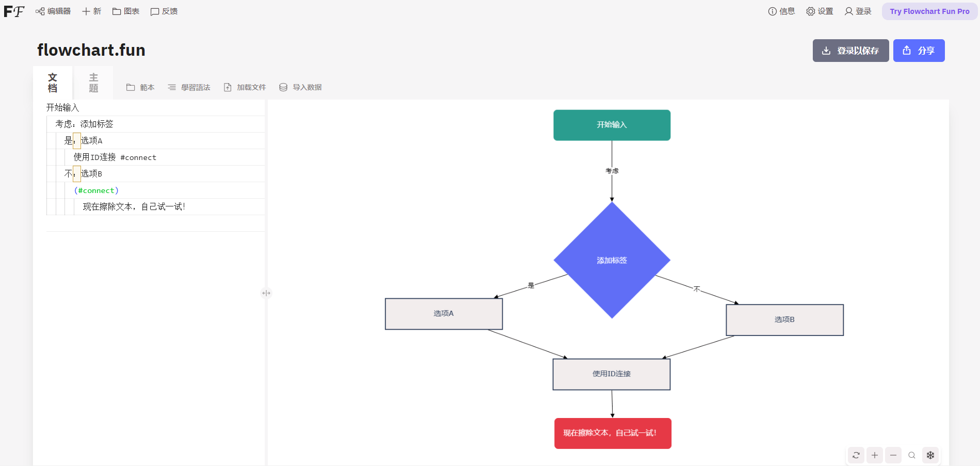Click the 登录以保存 button
This screenshot has width=980, height=466.
click(x=850, y=51)
